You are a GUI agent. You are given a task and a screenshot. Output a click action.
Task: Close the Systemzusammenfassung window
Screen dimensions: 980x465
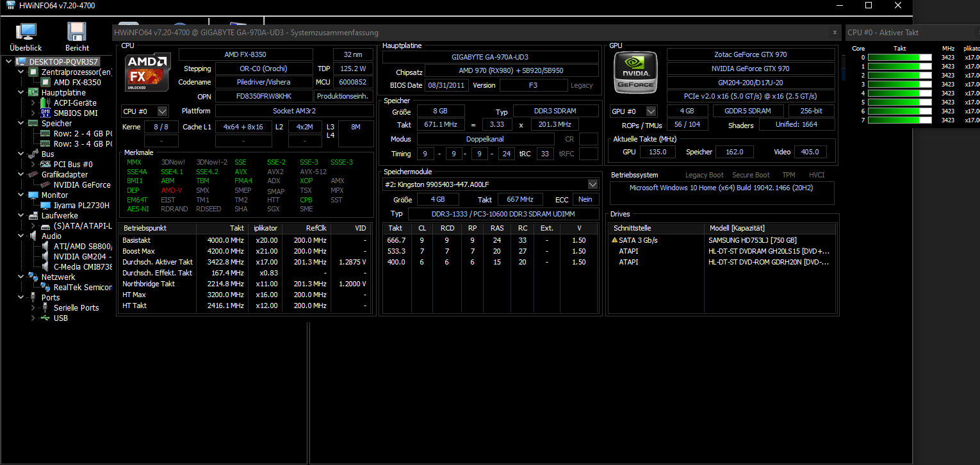[835, 32]
